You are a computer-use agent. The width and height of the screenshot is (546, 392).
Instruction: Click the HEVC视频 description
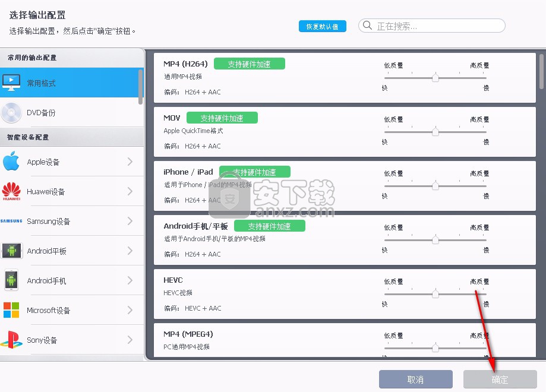178,293
